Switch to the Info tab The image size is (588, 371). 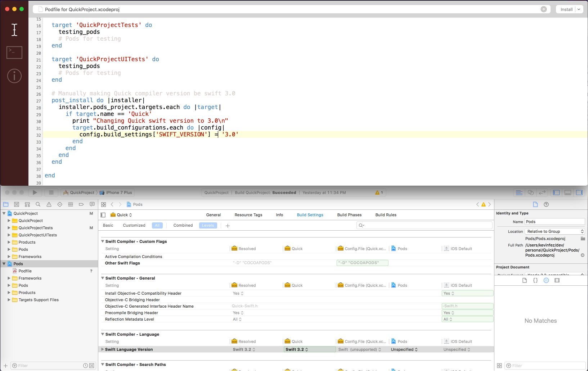pos(280,215)
